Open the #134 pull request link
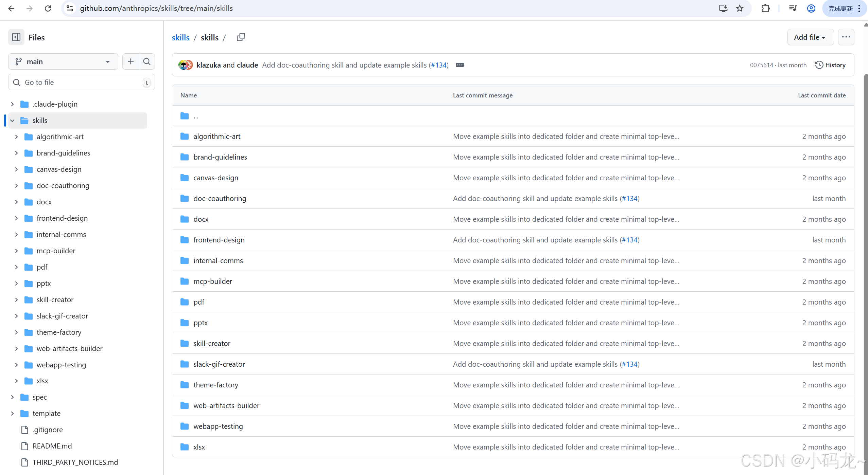868x475 pixels. [438, 65]
